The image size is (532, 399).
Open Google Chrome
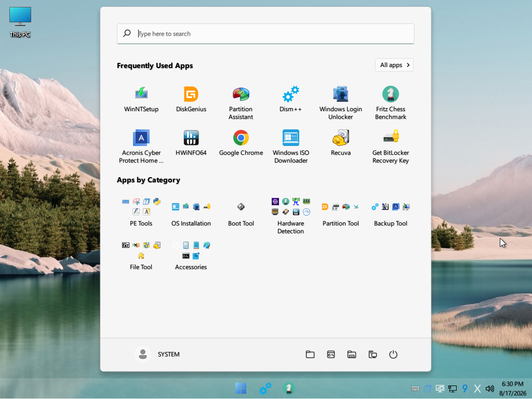[241, 143]
